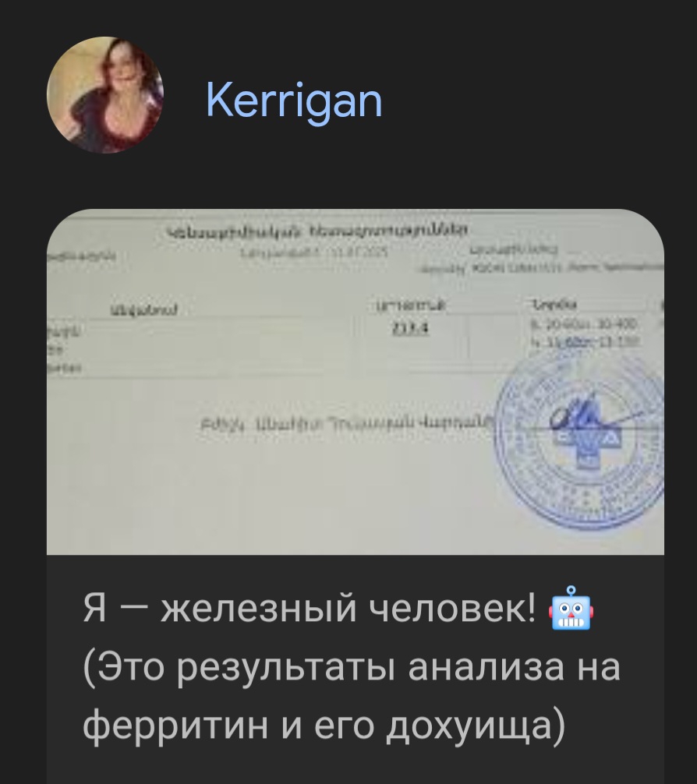
Task: Tap the date line under the document header
Action: click(314, 252)
